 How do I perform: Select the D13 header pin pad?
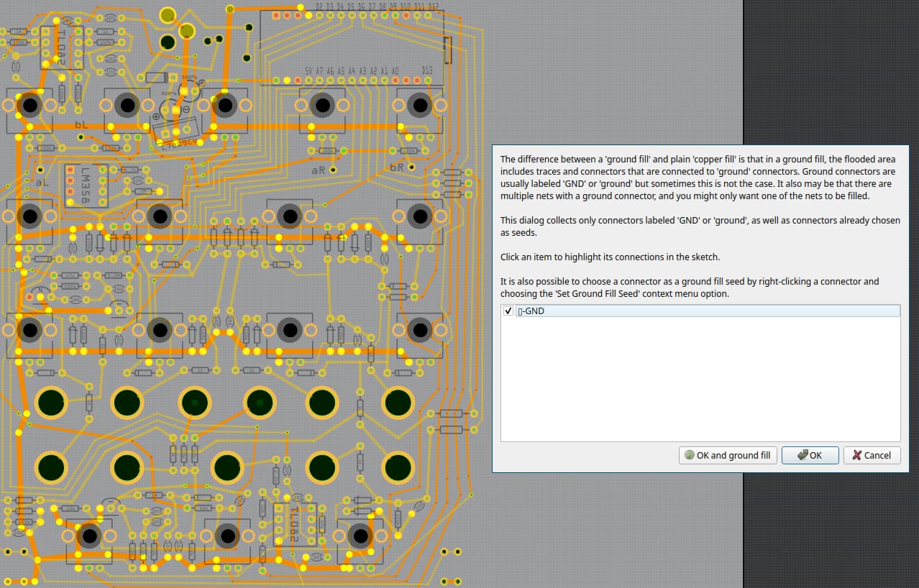pyautogui.click(x=427, y=81)
